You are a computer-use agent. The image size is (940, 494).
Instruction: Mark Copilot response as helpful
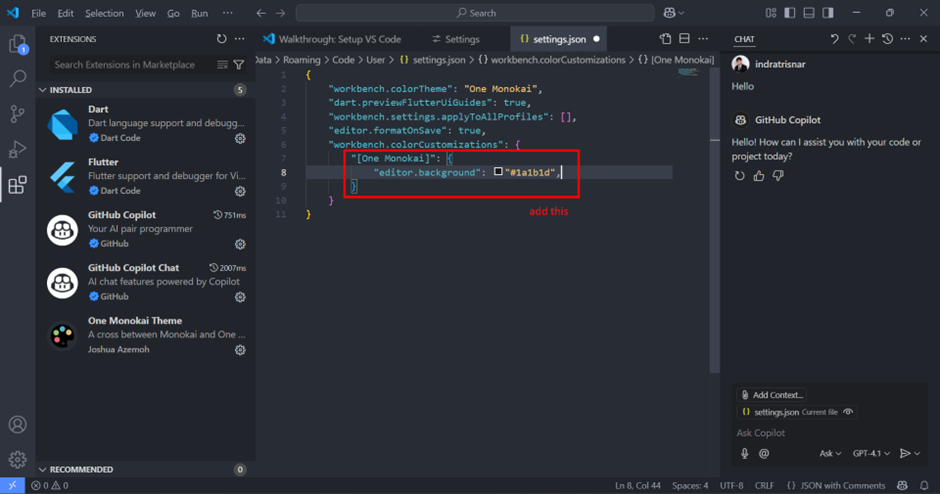(759, 176)
